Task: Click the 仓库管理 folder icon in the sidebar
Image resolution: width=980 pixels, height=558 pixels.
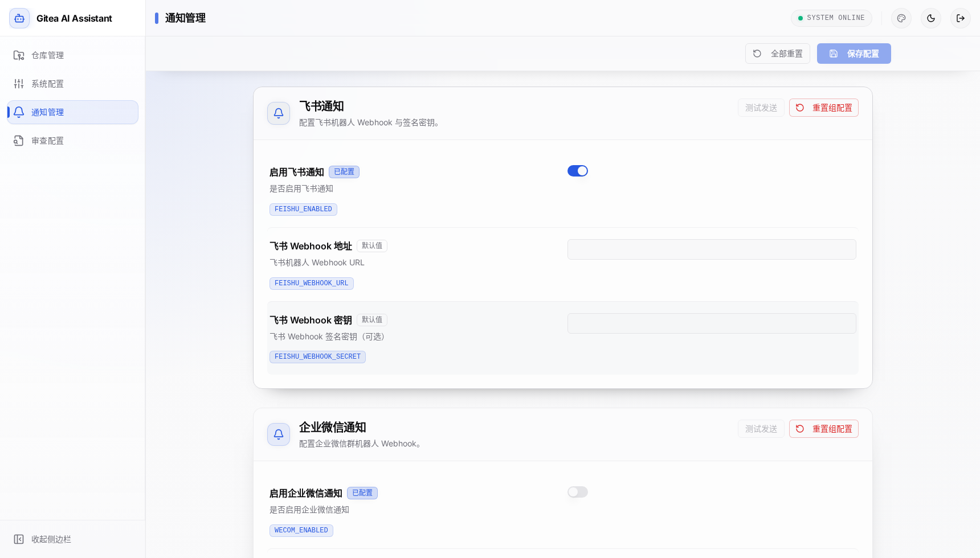Action: (19, 55)
